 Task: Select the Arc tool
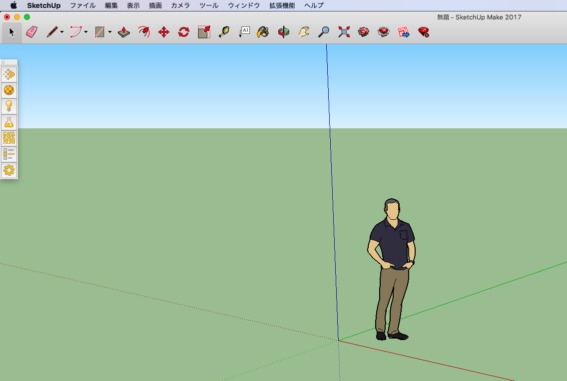coord(76,32)
